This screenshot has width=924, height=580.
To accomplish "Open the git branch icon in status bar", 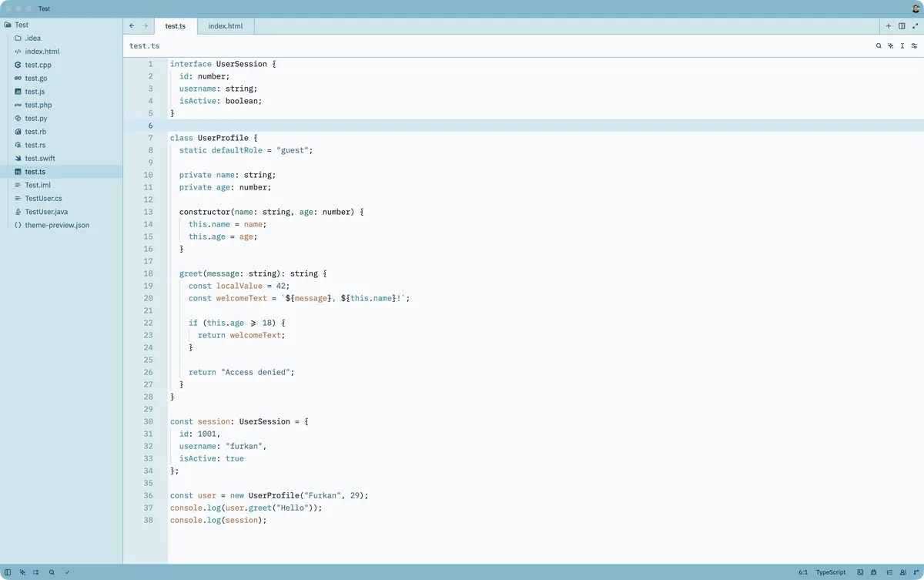I will [916, 572].
